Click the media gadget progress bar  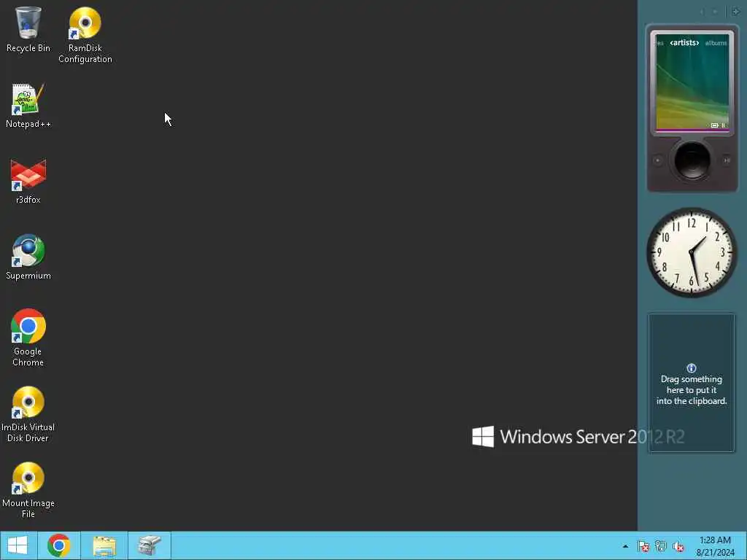pos(692,131)
